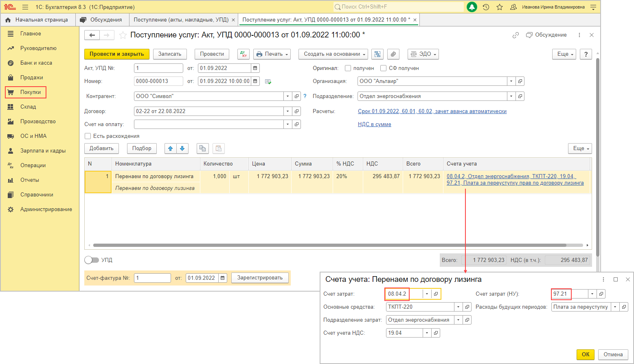This screenshot has height=364, width=634.
Task: Open Контрагент ООО Символ record
Action: pos(296,96)
